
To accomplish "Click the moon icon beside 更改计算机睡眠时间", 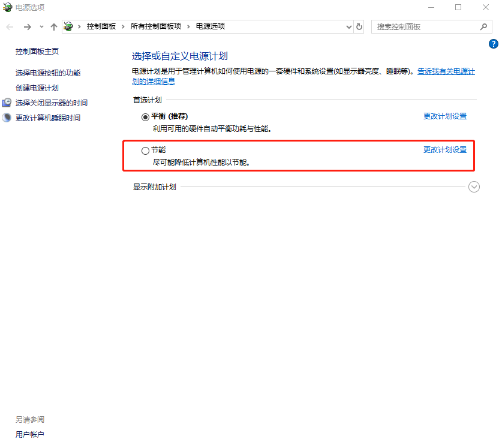I will 7,118.
